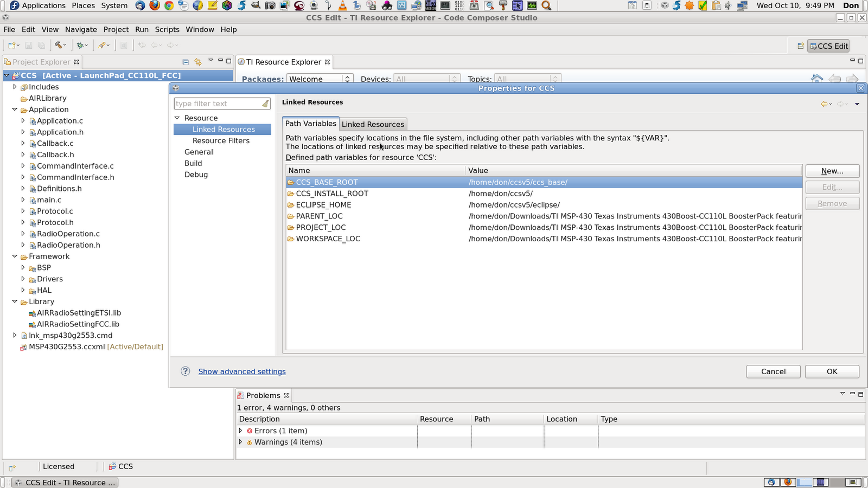Click the New... button
This screenshot has width=868, height=488.
(x=832, y=171)
